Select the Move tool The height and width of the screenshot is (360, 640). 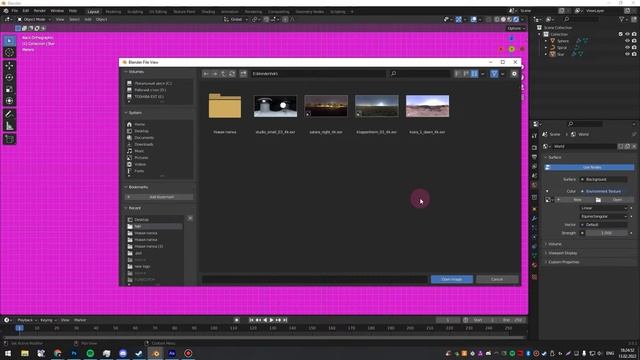[9, 66]
